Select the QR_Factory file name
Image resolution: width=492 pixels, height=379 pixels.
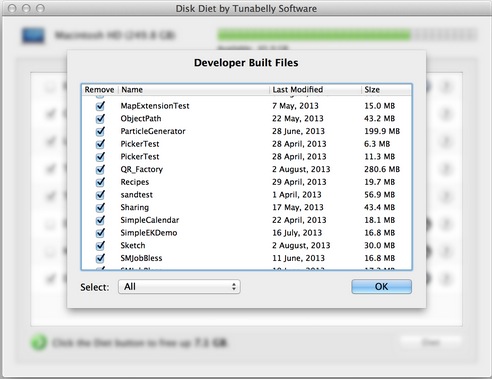142,169
